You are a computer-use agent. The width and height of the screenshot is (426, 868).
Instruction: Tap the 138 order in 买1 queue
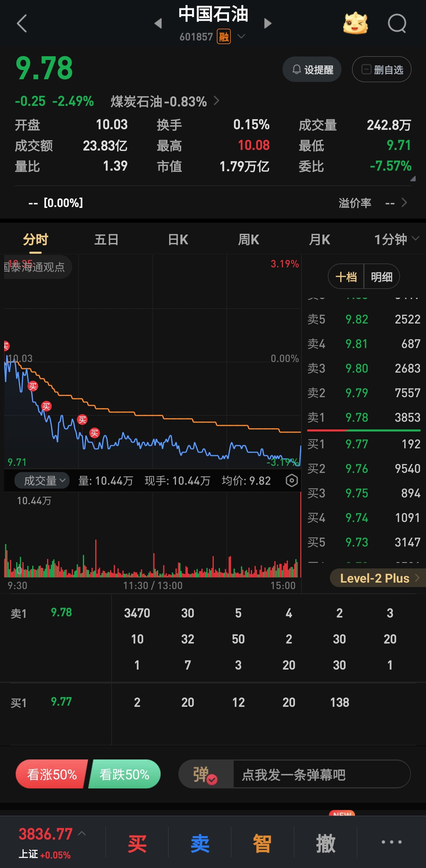point(340,702)
